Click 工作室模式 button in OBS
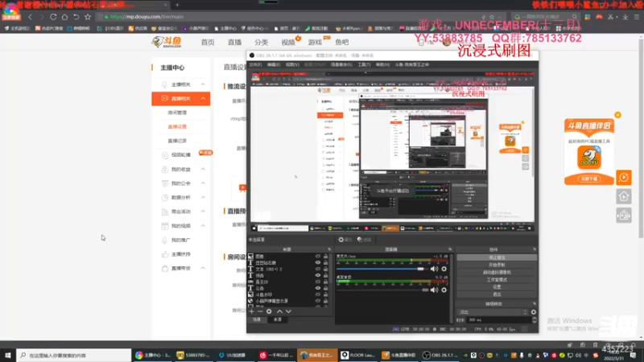The image size is (644, 362). pos(497,280)
